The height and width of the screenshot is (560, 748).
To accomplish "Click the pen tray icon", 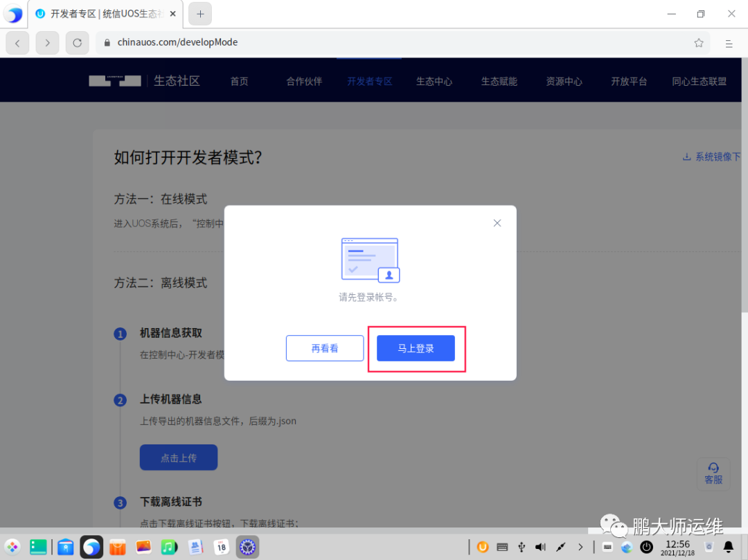I will point(560,547).
